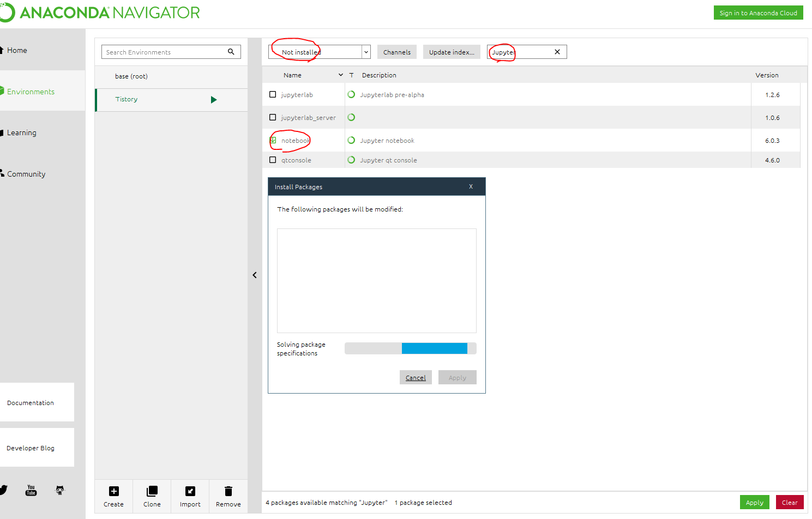Clone the selected environment
Viewport: 812px width, 519px height.
(152, 497)
